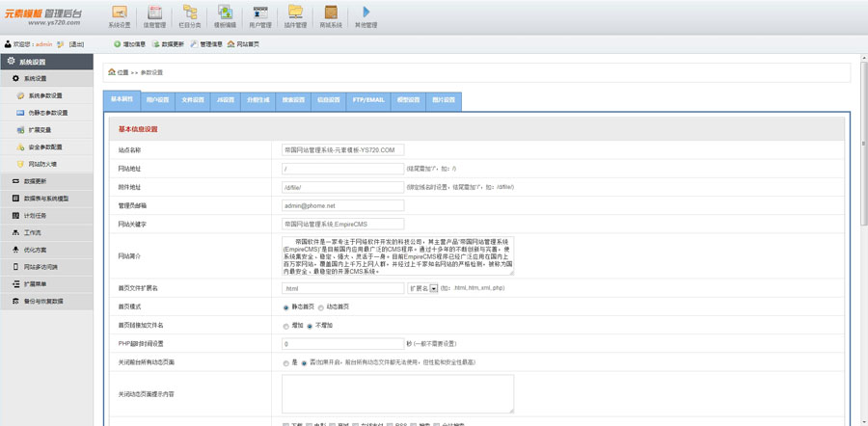868x426 pixels.
Task: Select the 不增加 radio option
Action: pos(310,326)
